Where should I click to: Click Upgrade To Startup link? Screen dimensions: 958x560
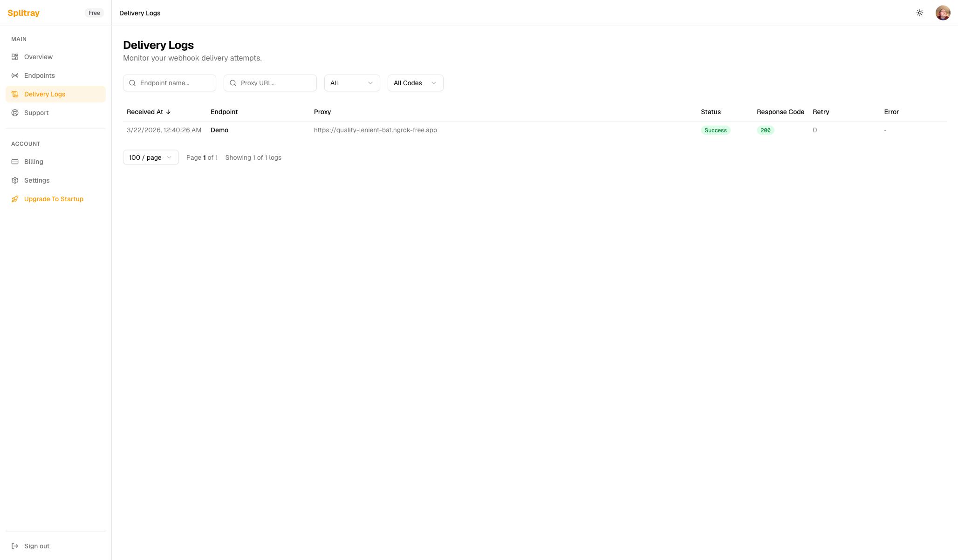coord(54,199)
